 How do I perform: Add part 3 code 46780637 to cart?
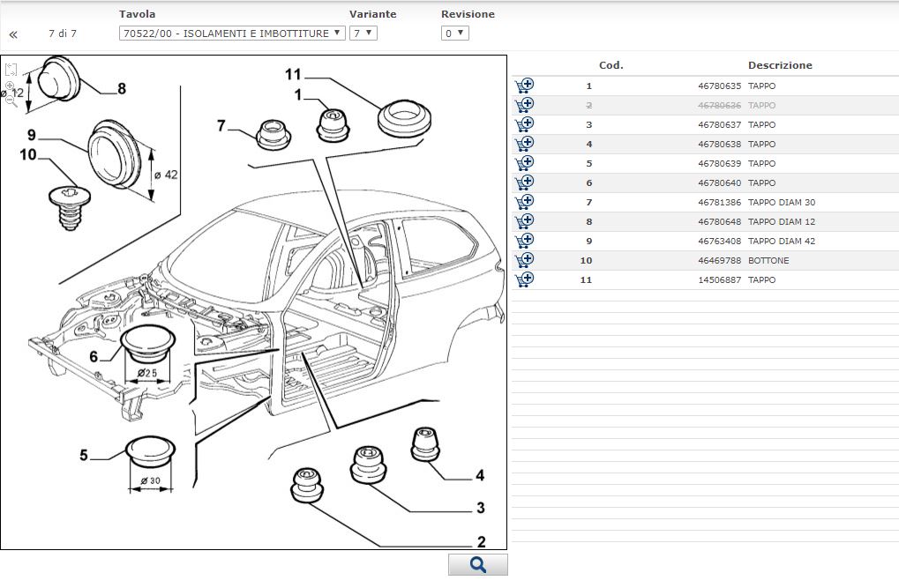[x=523, y=124]
